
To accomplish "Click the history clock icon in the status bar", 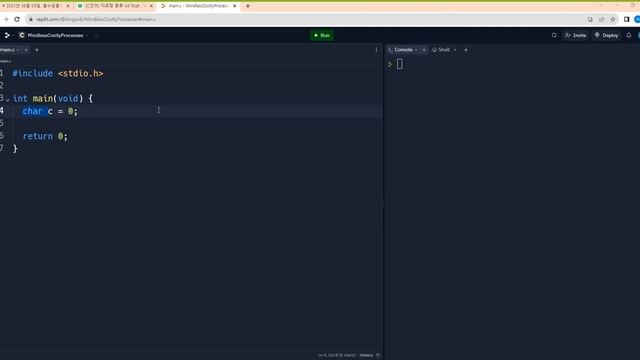I will (378, 355).
